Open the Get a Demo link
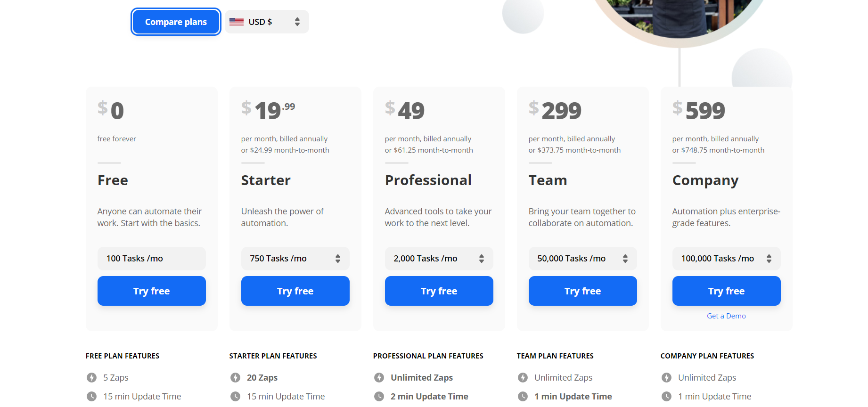The height and width of the screenshot is (407, 868). [726, 316]
